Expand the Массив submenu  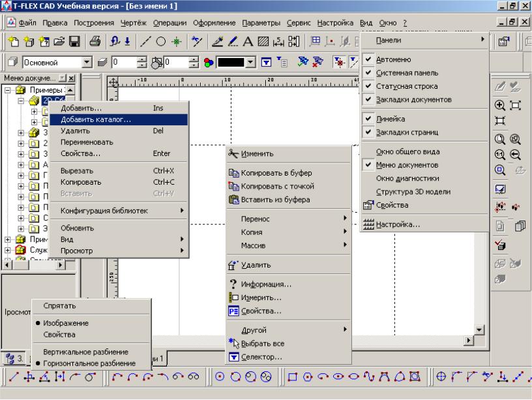point(288,245)
